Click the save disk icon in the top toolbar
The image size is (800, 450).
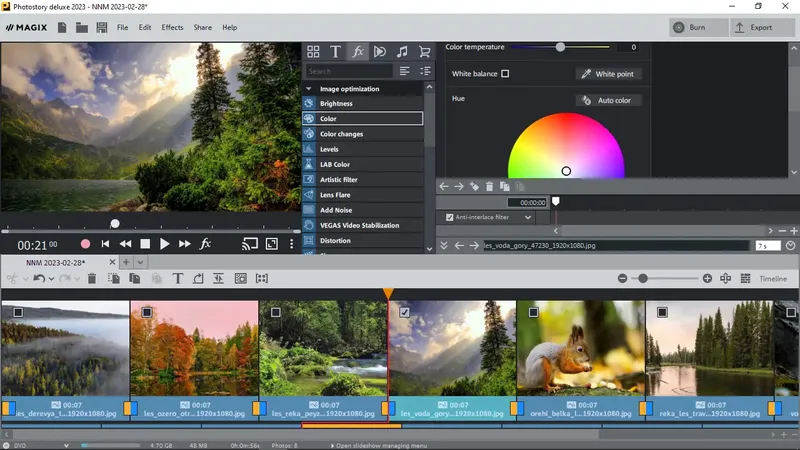(101, 27)
